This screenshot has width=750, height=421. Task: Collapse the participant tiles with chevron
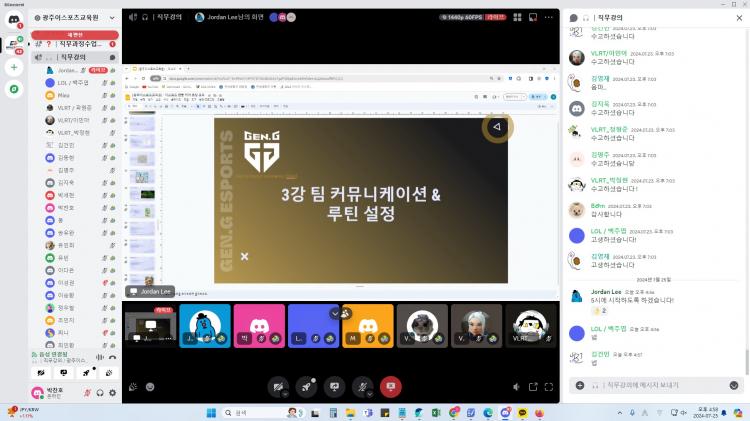(335, 313)
